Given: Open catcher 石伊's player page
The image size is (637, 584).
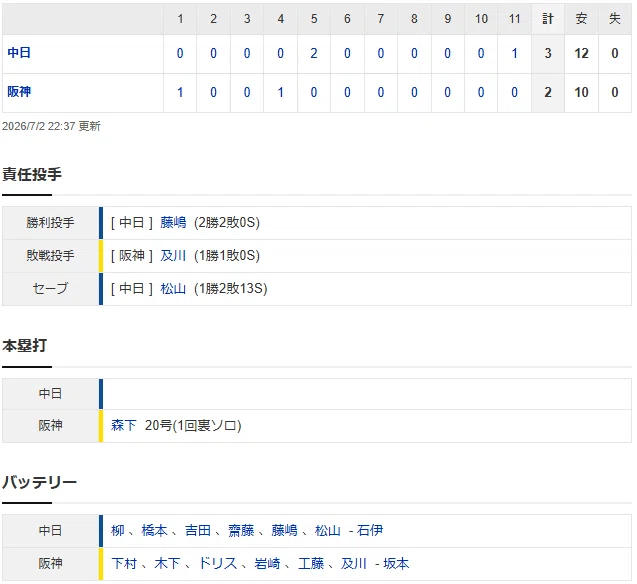Looking at the screenshot, I should coord(370,530).
